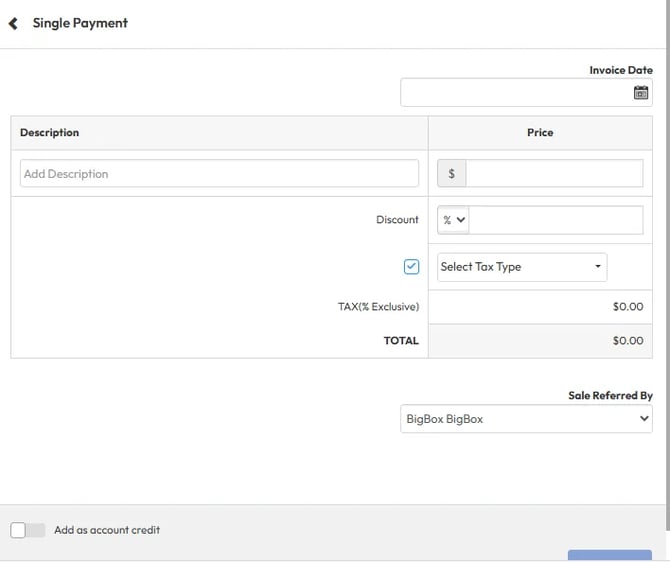
Task: Open the Sale Referred By BigBox dropdown
Action: 526,419
